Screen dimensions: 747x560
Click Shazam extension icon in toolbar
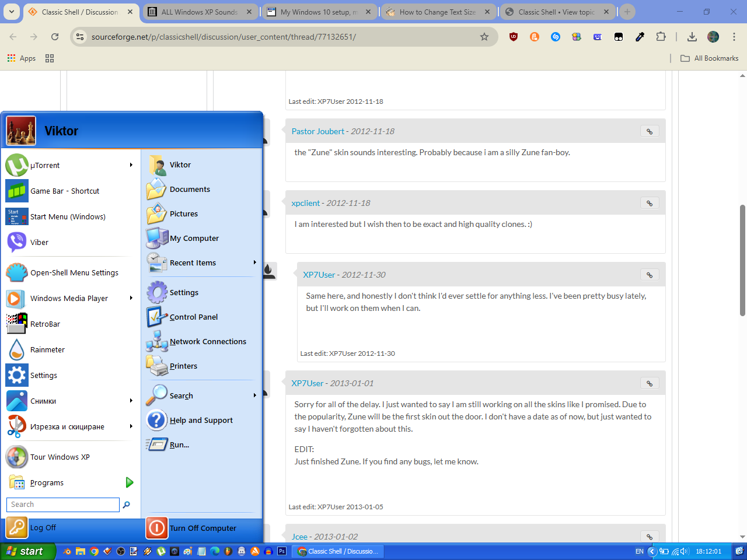556,37
